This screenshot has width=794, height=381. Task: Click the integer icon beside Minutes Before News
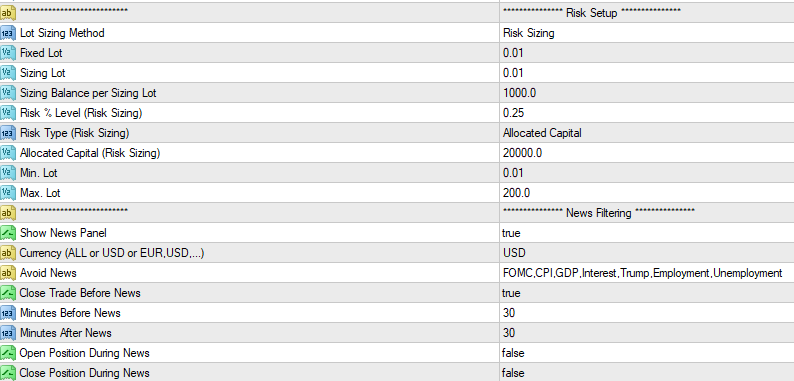tap(8, 313)
